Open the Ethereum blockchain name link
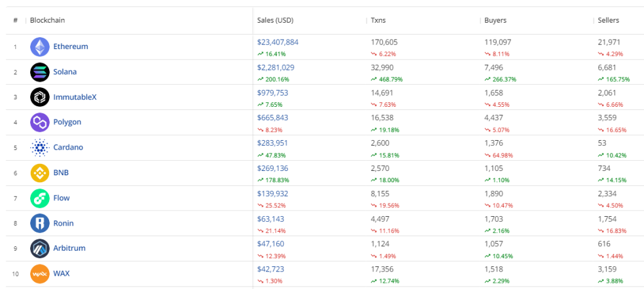Image resolution: width=644 pixels, height=289 pixels. [x=70, y=47]
